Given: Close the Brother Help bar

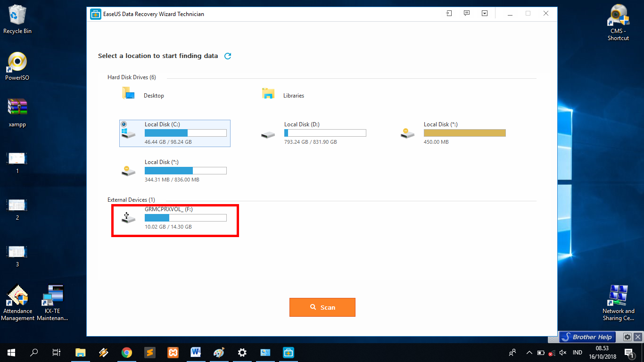Looking at the screenshot, I should click(637, 337).
